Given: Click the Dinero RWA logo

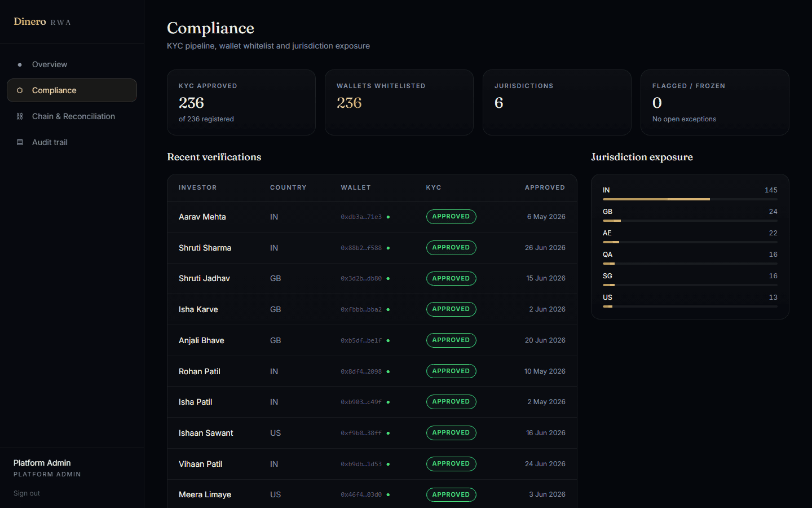Looking at the screenshot, I should 42,21.
